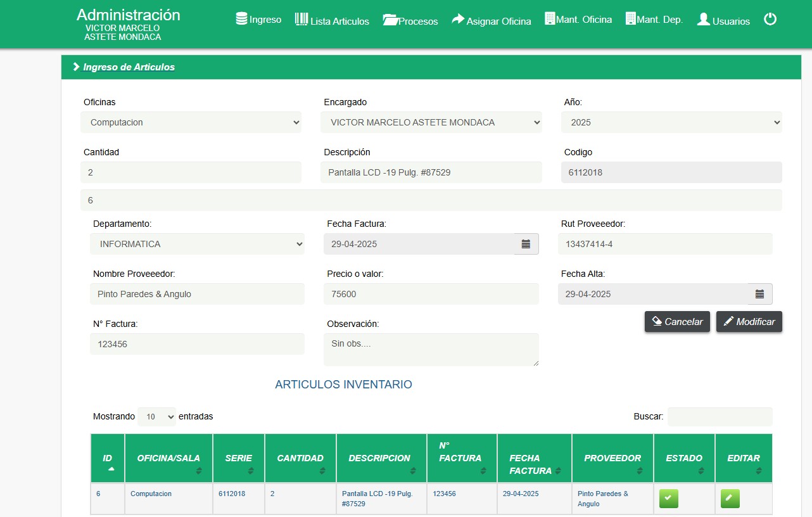812x517 pixels.
Task: Change the Mostrando entries count dropdown
Action: [157, 417]
